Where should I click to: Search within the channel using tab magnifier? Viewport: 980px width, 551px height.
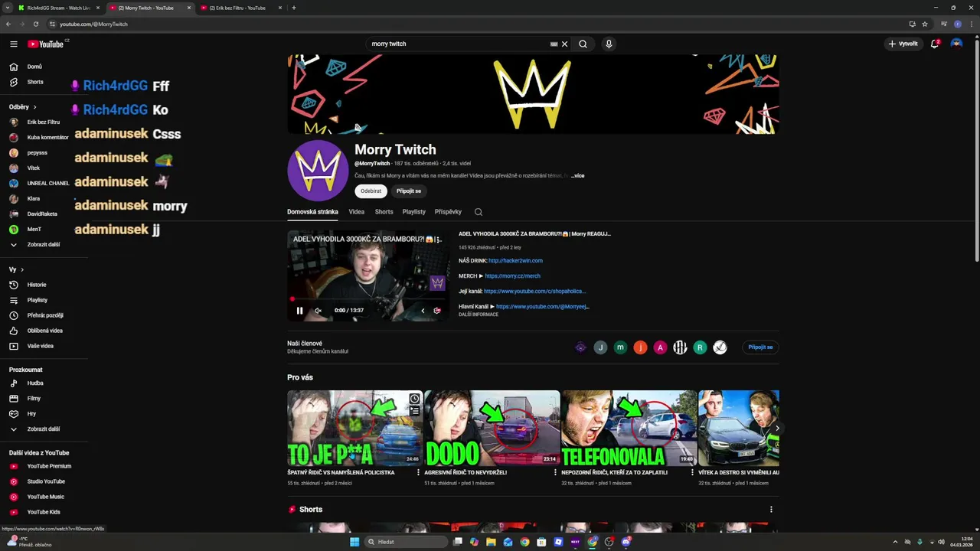pos(479,212)
